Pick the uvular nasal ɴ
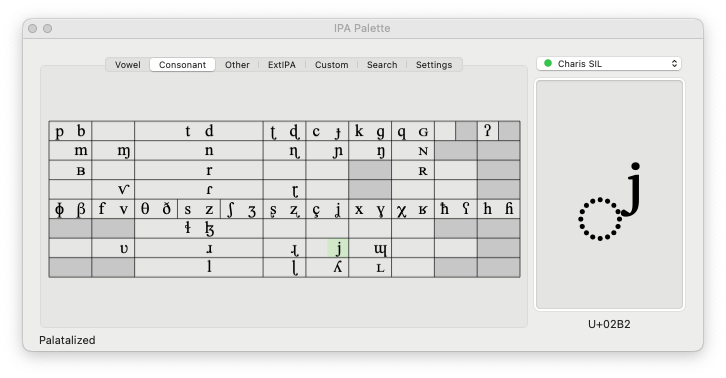726x378 pixels. [423, 151]
